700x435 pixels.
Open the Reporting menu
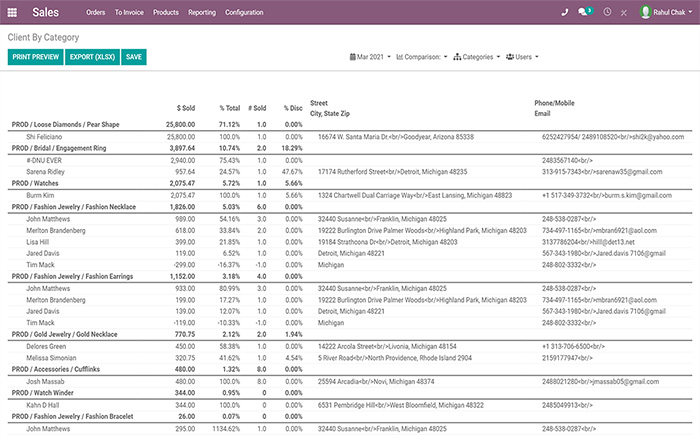pyautogui.click(x=202, y=13)
